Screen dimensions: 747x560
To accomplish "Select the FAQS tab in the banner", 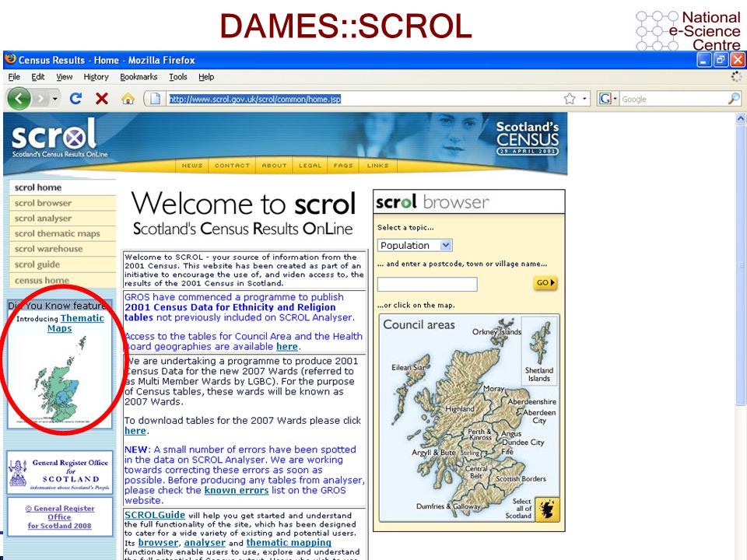I will (343, 165).
